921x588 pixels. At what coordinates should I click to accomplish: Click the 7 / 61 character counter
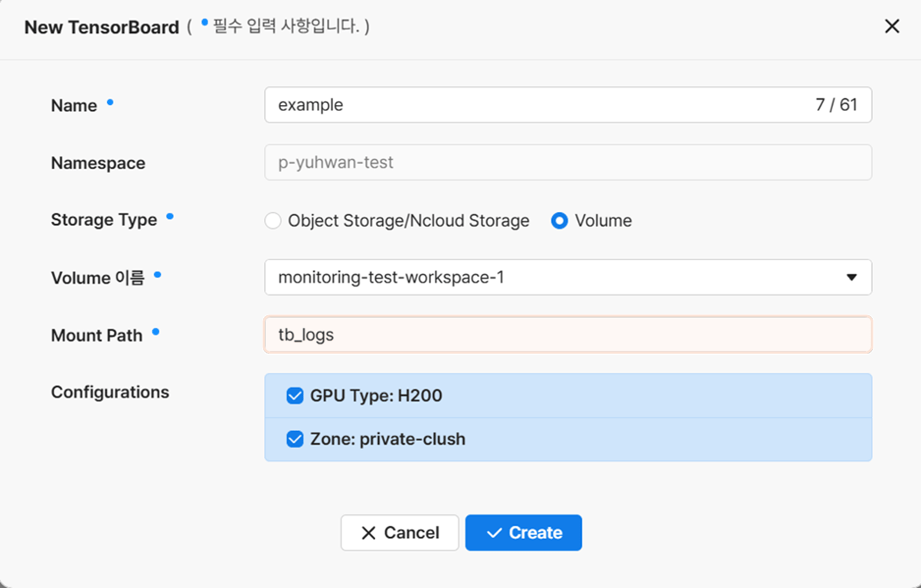836,105
